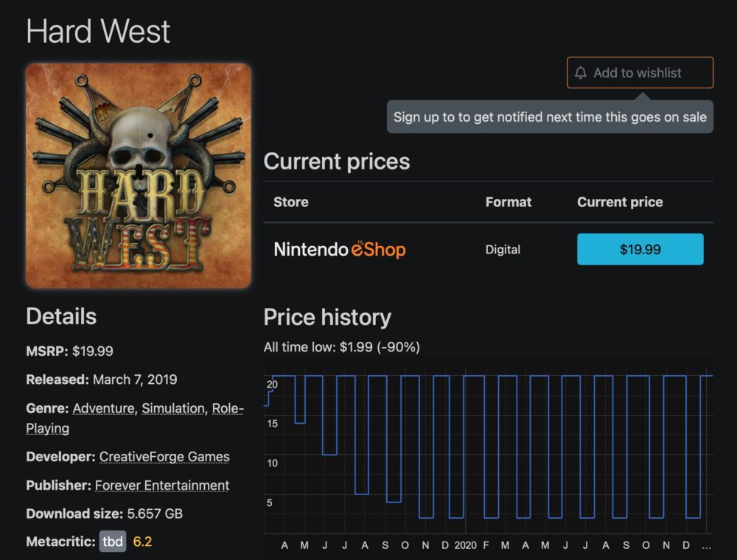Click the Hard West page title
Viewport: 737px width, 560px height.
pos(98,32)
